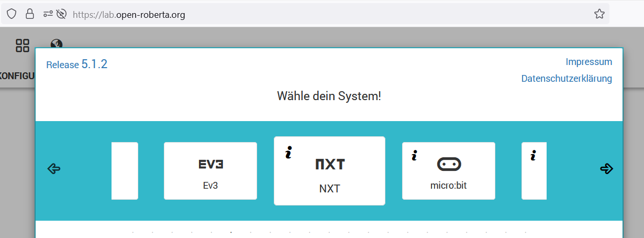Screen dimensions: 644x238
Task: Click the NXT logo on the NXT card
Action: [330, 165]
